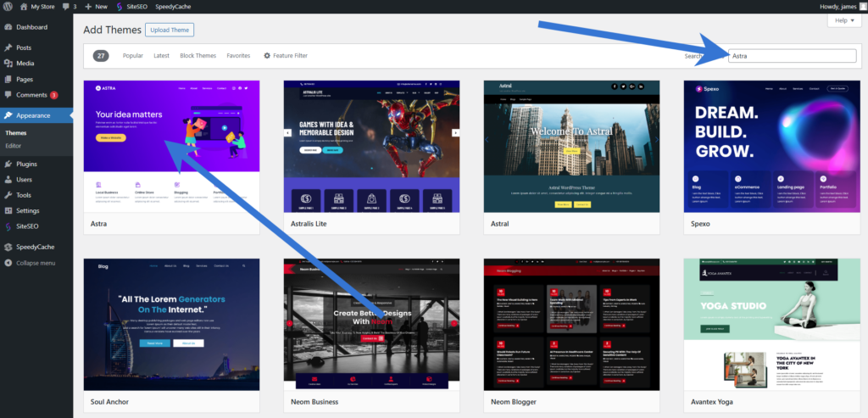Click the theme search field containing Astra

pos(794,56)
